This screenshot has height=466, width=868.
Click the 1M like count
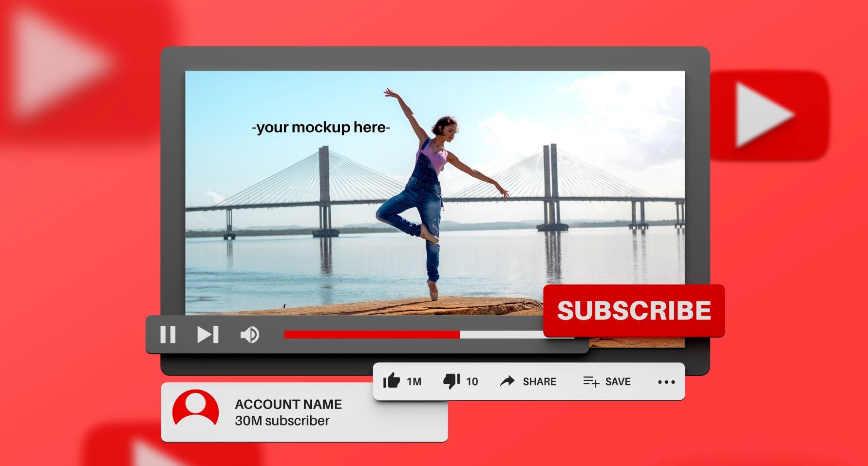(x=414, y=382)
